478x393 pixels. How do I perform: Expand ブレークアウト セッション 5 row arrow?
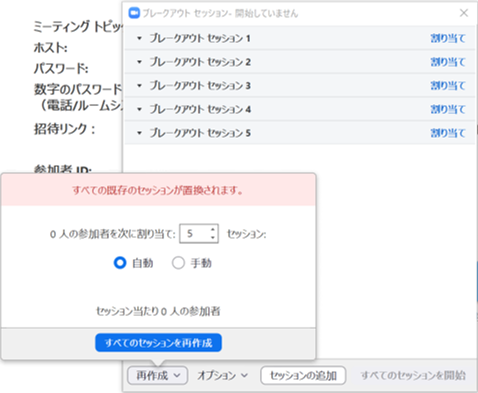[139, 133]
